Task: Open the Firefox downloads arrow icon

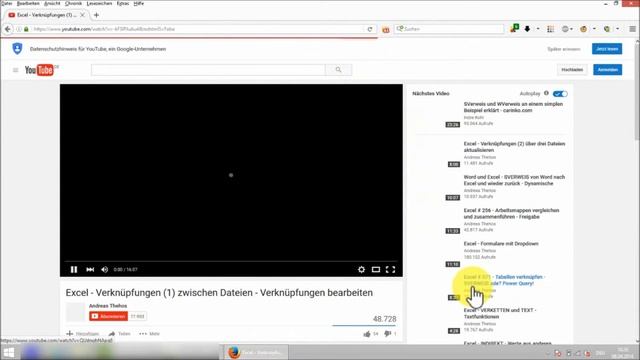Action: tap(527, 29)
